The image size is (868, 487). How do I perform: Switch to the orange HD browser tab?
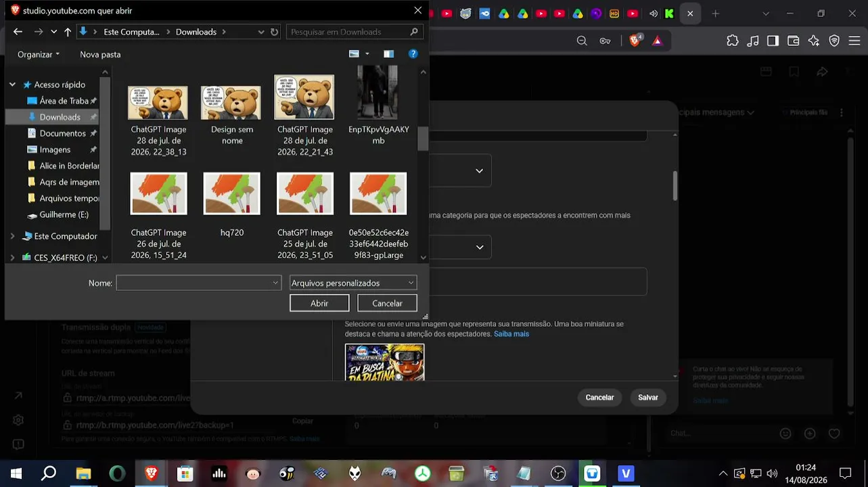pos(614,14)
